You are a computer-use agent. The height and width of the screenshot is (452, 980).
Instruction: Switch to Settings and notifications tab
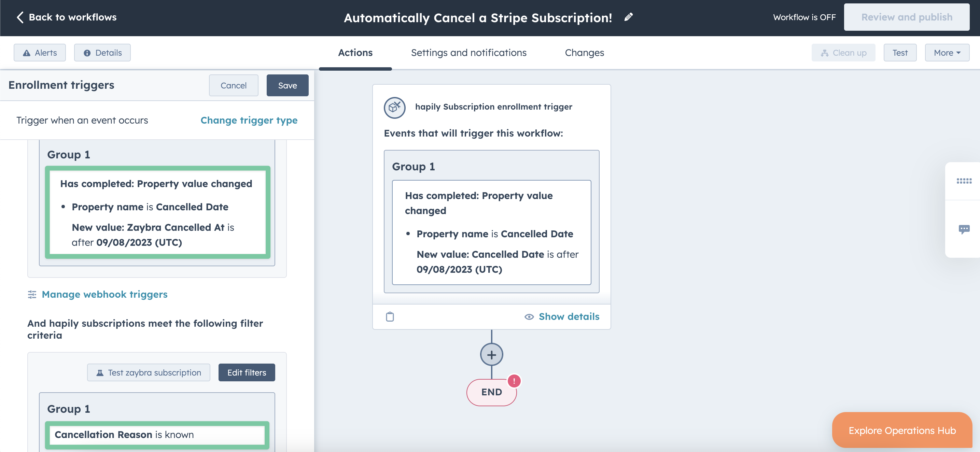(x=468, y=53)
